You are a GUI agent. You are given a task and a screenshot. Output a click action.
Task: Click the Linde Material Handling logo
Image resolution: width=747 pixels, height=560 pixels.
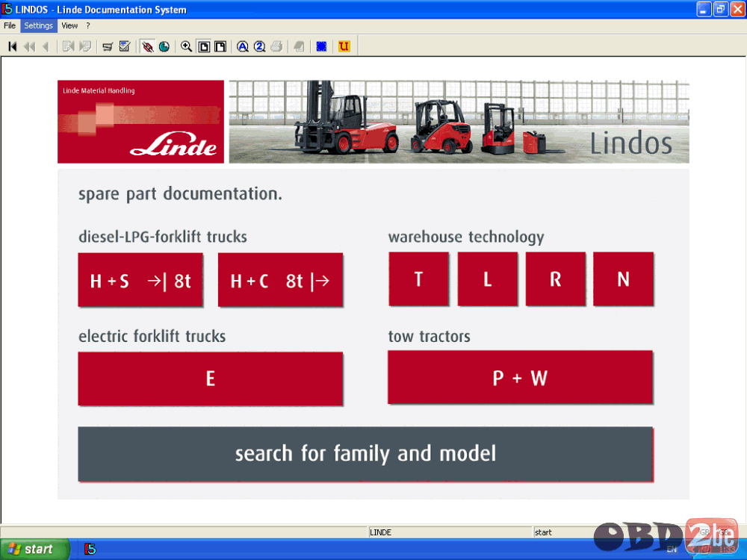[140, 122]
